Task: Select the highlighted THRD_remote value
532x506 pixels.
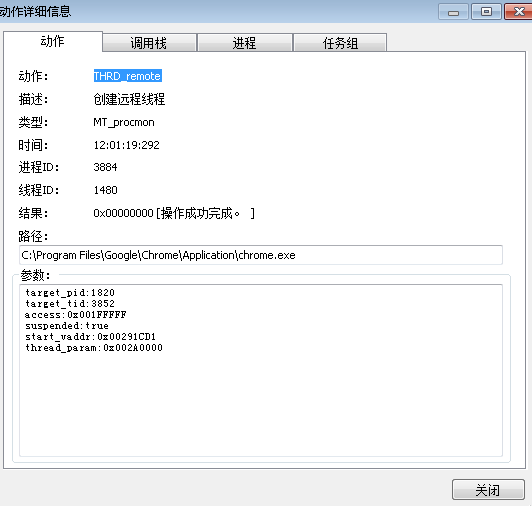Action: pyautogui.click(x=128, y=76)
